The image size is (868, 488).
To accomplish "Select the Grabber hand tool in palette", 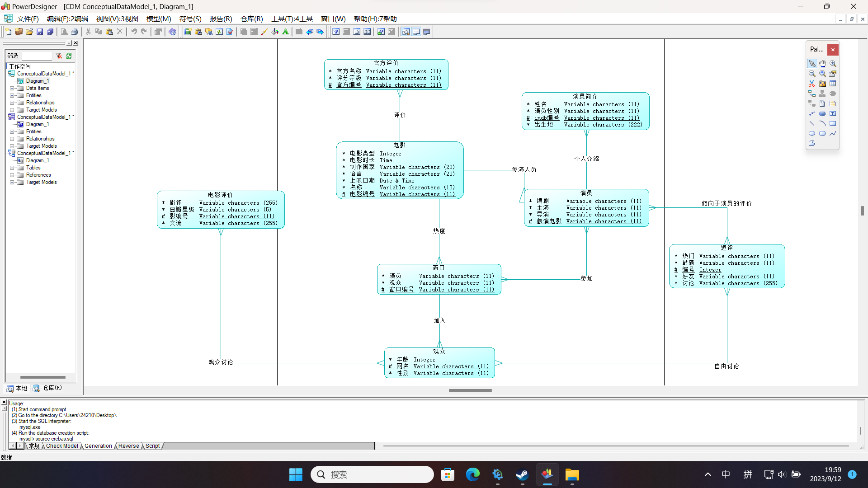I will point(822,64).
